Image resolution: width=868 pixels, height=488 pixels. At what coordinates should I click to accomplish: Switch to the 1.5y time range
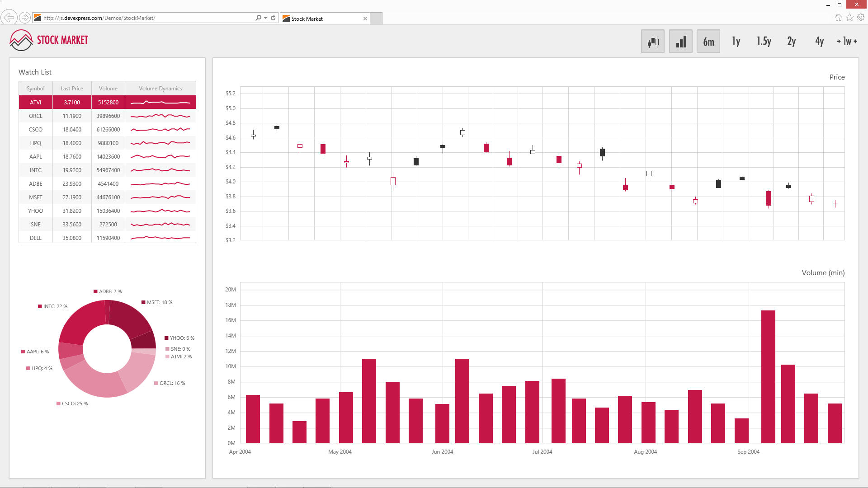pyautogui.click(x=764, y=42)
